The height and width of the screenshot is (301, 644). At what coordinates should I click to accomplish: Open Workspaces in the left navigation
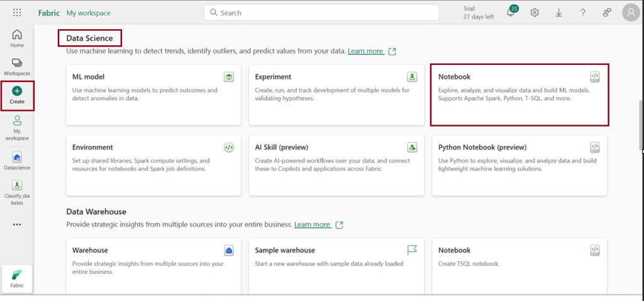pos(17,67)
